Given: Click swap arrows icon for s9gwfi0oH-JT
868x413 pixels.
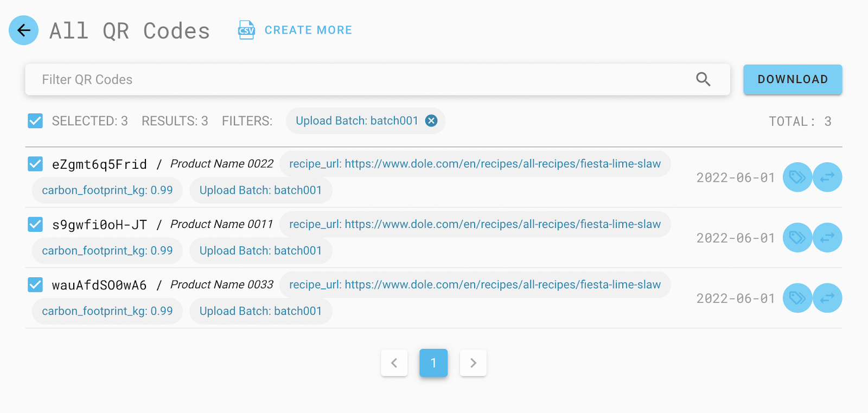Looking at the screenshot, I should click(827, 238).
